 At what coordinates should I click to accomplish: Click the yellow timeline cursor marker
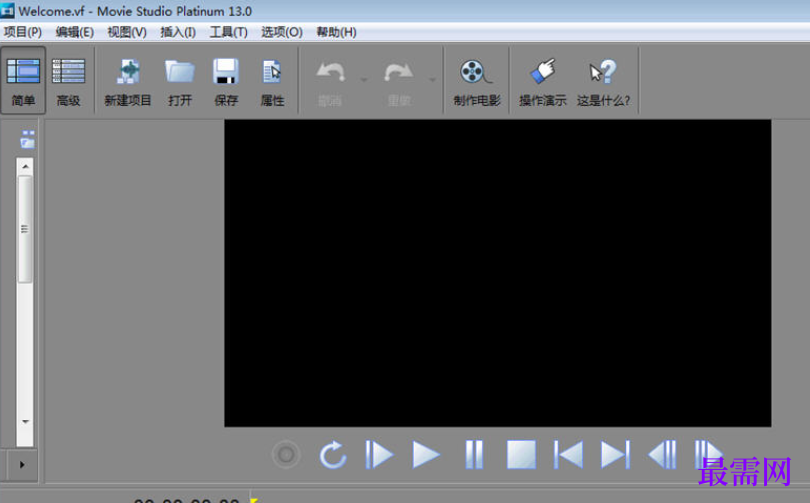point(253,500)
